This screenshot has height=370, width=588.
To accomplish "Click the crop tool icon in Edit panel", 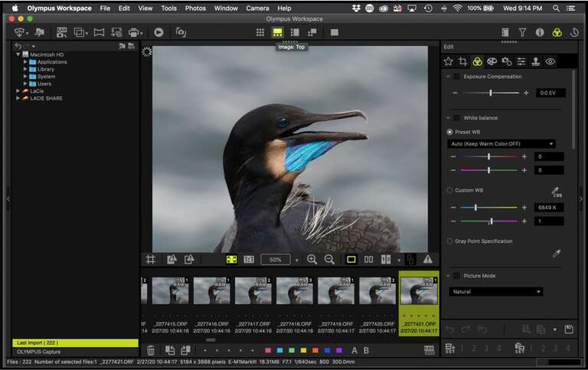I will click(462, 61).
